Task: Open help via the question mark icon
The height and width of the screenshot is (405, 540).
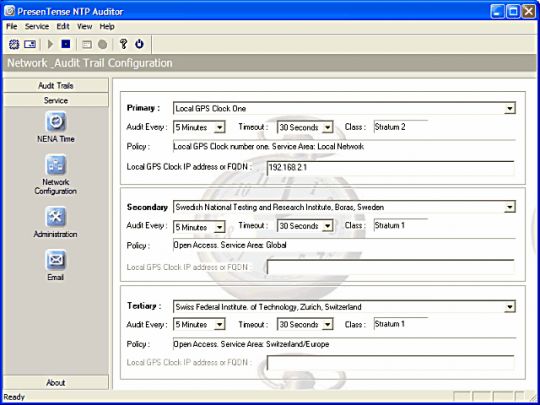Action: coord(123,44)
